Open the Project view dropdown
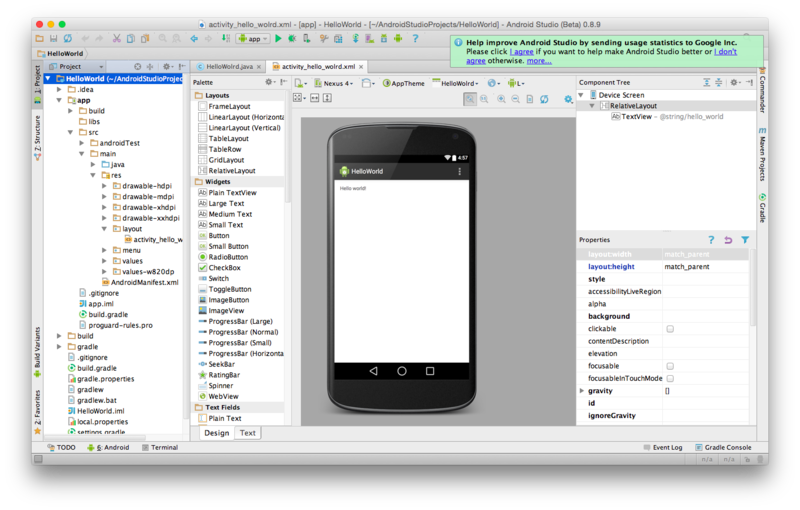Screen dimensions: 800x510 pos(76,66)
